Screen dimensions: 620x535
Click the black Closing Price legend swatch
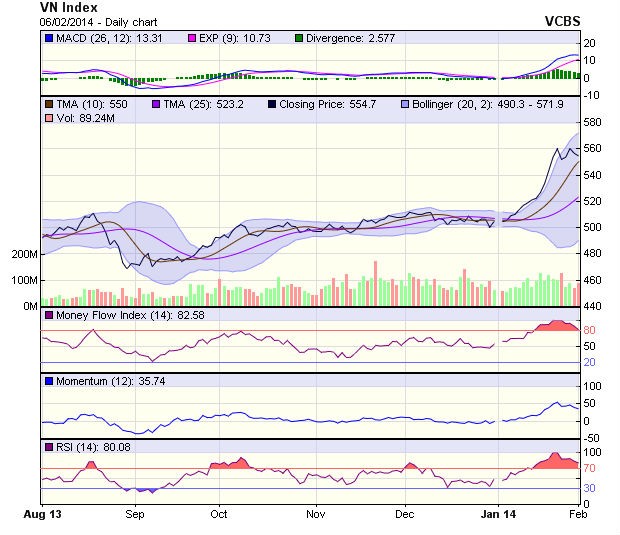273,104
